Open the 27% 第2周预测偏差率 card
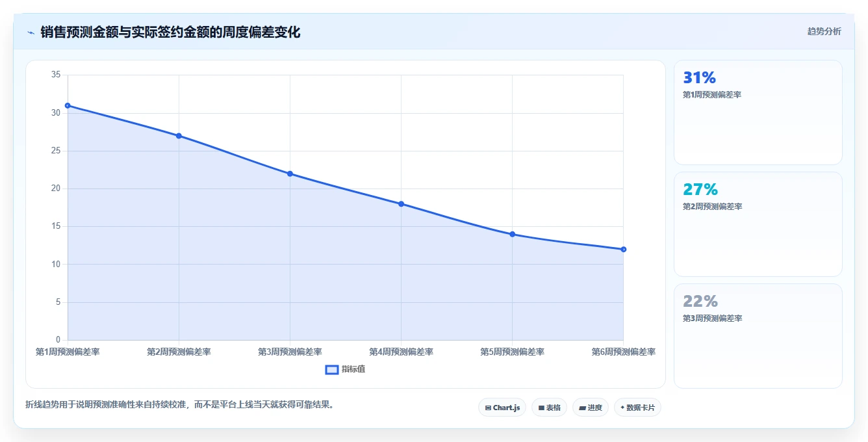Viewport: 868px width, 442px height. 758,224
